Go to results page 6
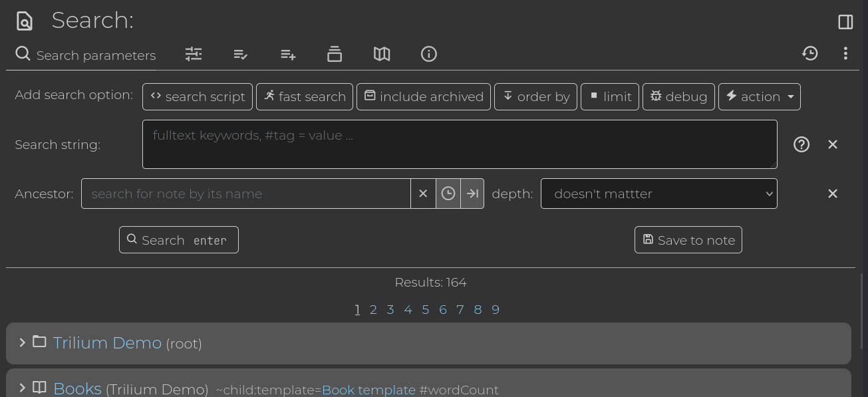Screen dimensions: 868x397 point(443,309)
